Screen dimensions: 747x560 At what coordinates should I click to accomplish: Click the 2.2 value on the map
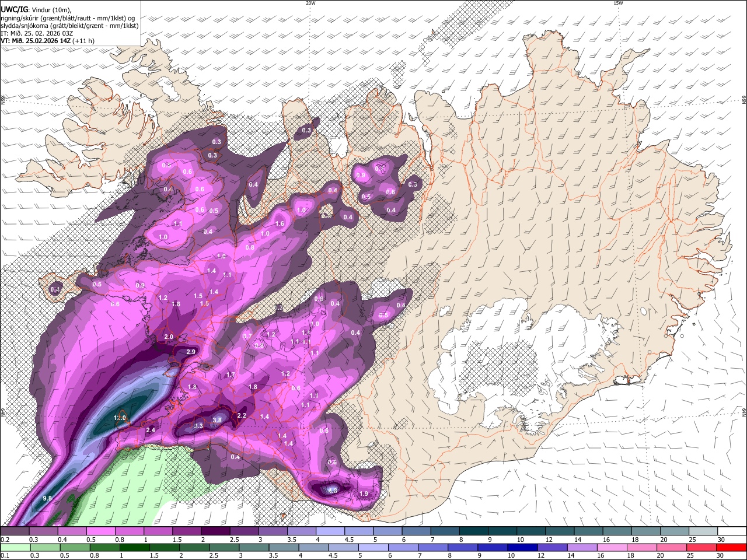tap(242, 415)
